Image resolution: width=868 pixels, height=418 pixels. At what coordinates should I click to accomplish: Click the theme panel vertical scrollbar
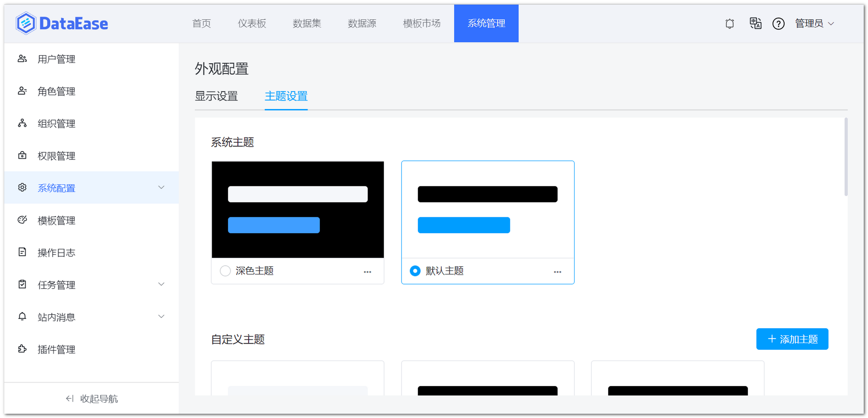pyautogui.click(x=846, y=157)
